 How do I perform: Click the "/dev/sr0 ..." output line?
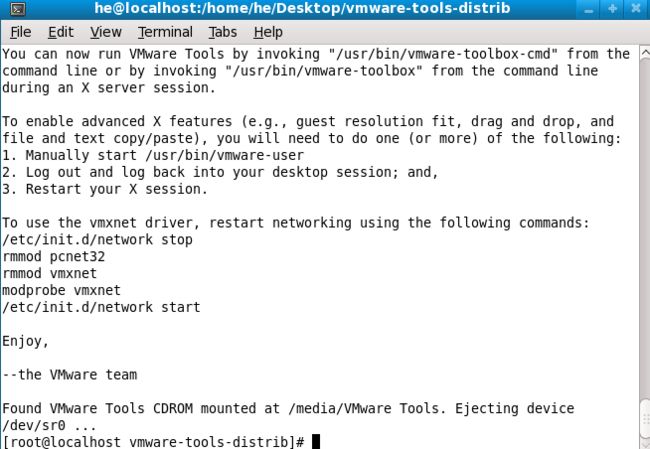click(x=49, y=425)
